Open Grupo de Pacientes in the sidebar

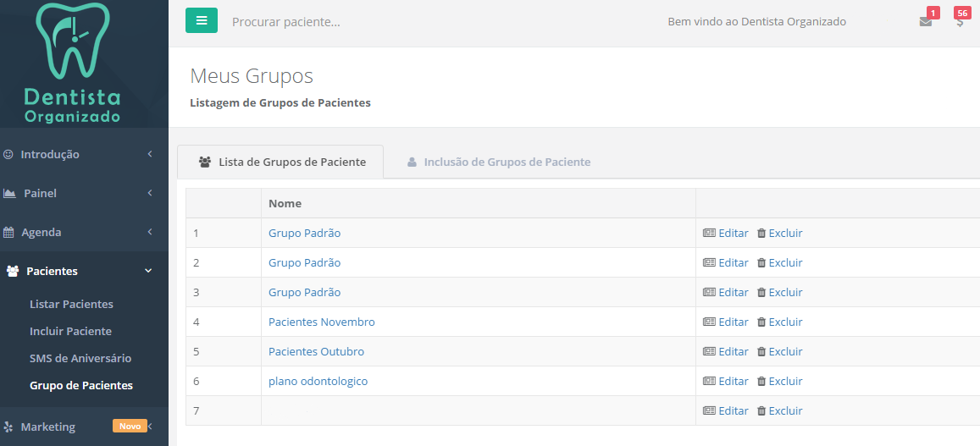(x=81, y=385)
